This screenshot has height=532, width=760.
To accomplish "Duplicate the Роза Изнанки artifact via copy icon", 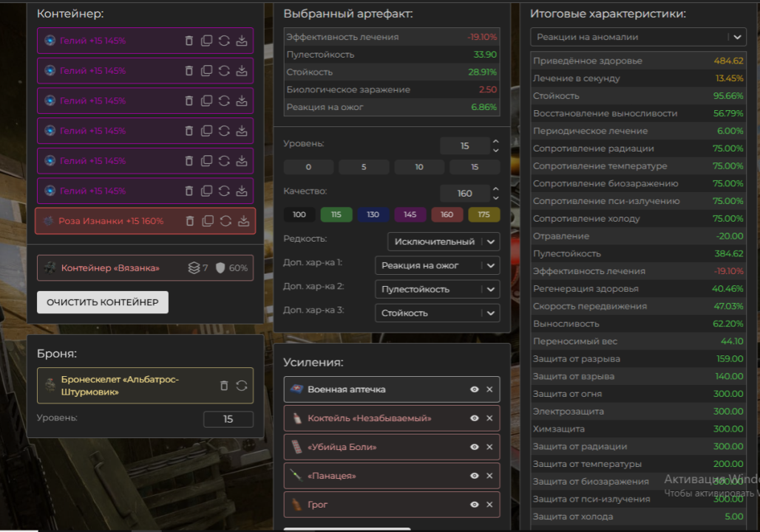I will (x=208, y=221).
